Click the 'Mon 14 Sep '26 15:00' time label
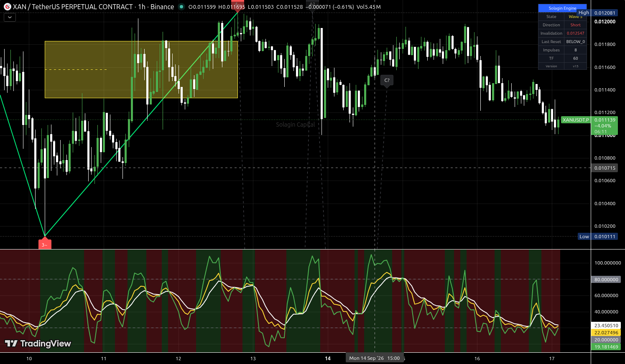 click(375, 358)
